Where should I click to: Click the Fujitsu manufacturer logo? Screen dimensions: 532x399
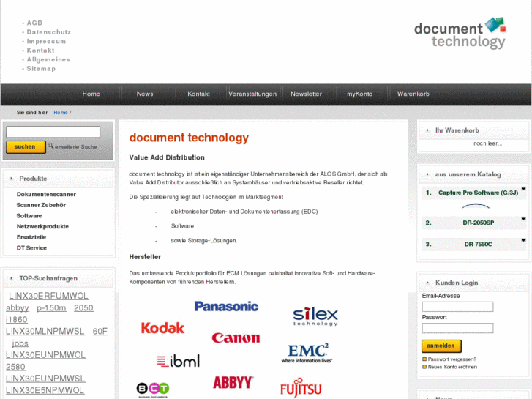301,387
